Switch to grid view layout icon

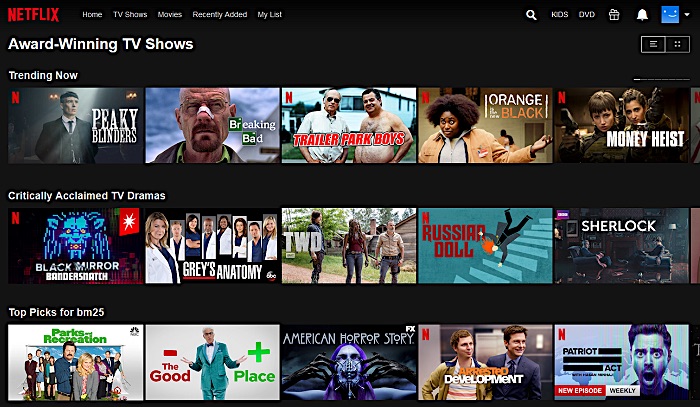click(x=677, y=44)
